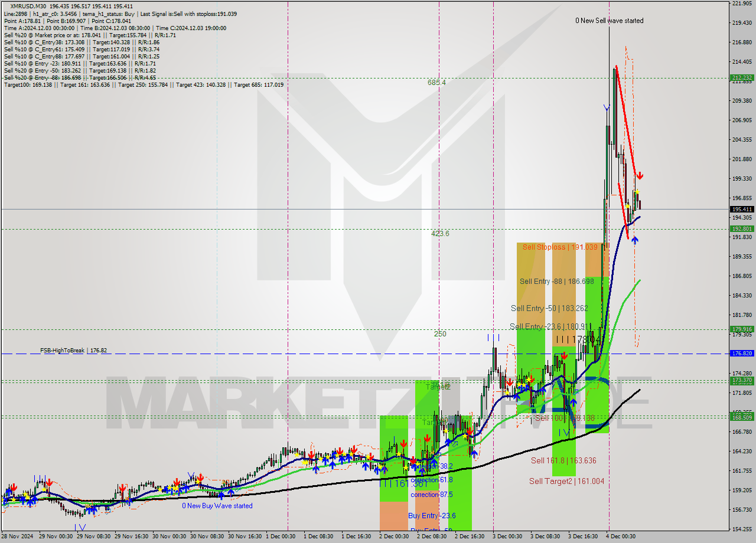The image size is (756, 543).
Task: Click the green 212.232 price tag
Action: coord(742,78)
